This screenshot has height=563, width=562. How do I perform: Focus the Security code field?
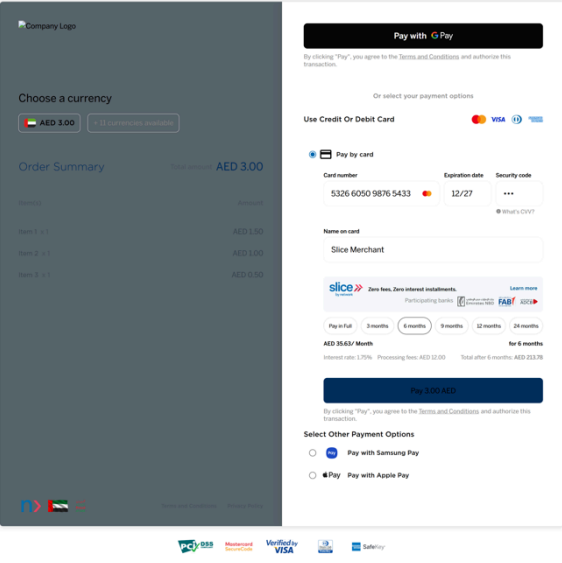(x=519, y=194)
